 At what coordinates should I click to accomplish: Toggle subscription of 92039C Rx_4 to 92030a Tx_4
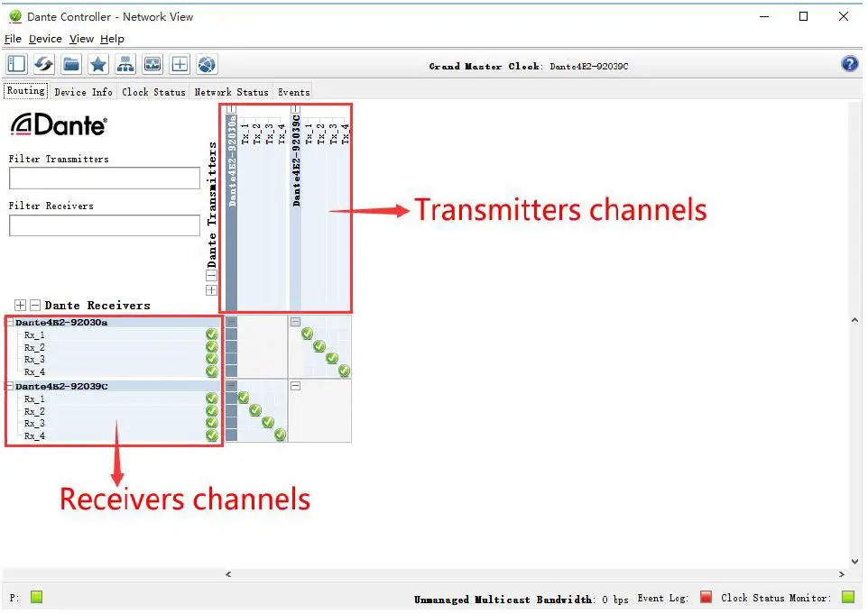coord(280,435)
